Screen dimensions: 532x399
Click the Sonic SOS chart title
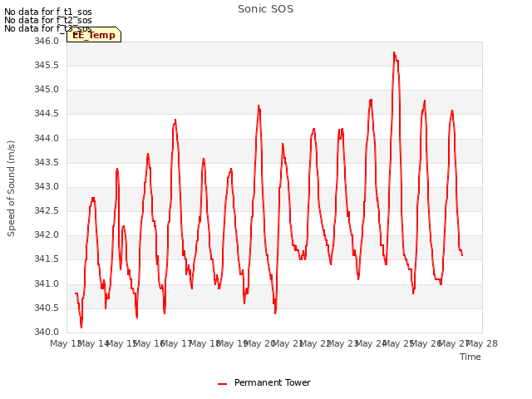click(x=265, y=9)
